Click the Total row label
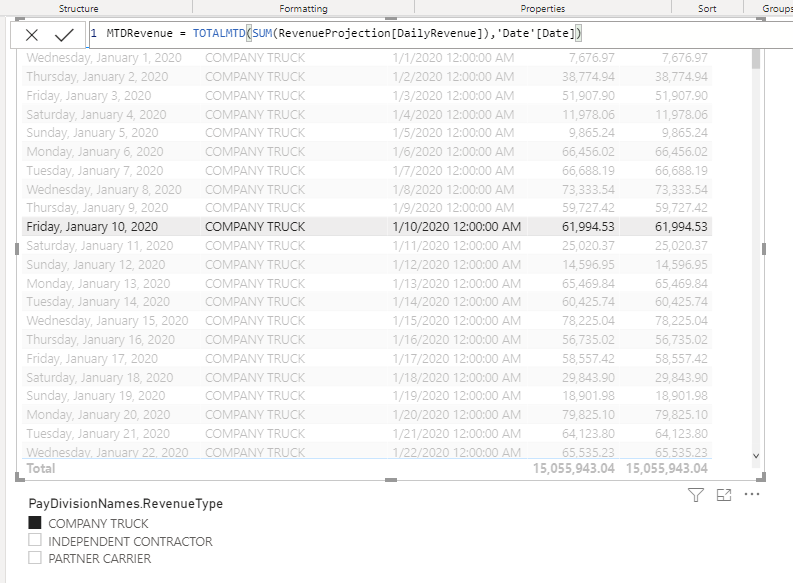 tap(40, 468)
